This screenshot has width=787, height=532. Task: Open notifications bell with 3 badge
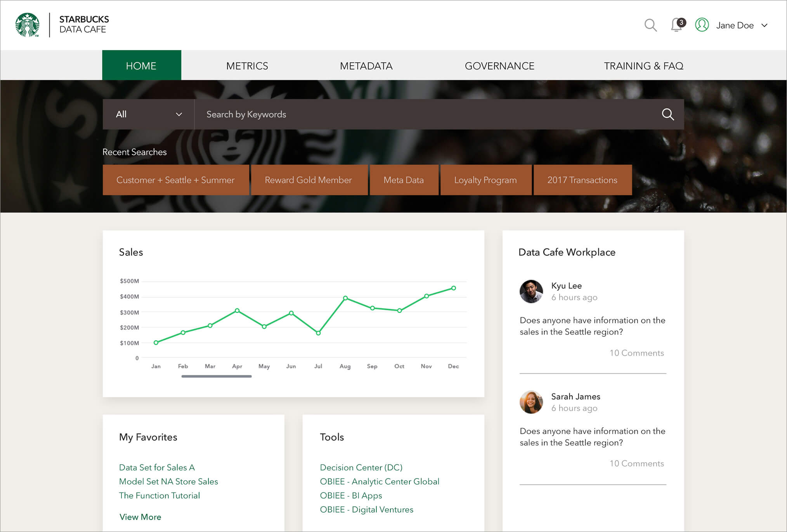(677, 25)
